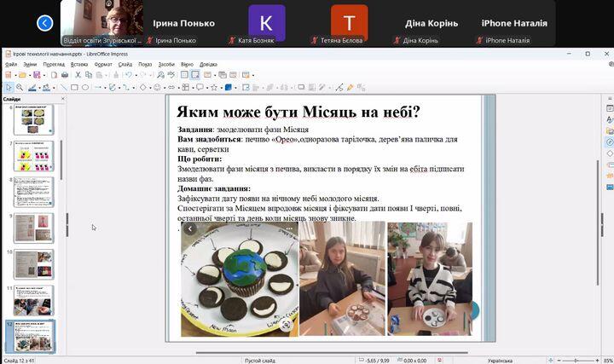The height and width of the screenshot is (364, 614).
Task: Click the Master Slide icon
Action: [x=207, y=75]
